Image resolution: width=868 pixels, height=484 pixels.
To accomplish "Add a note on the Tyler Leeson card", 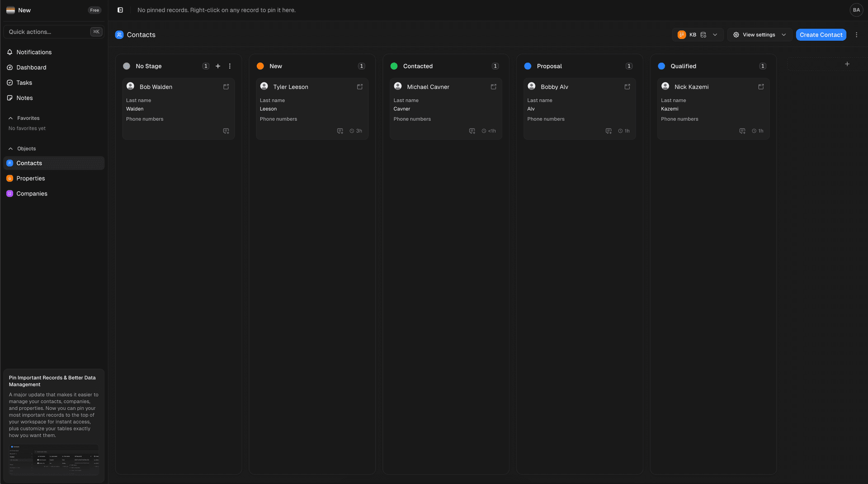I will coord(340,131).
